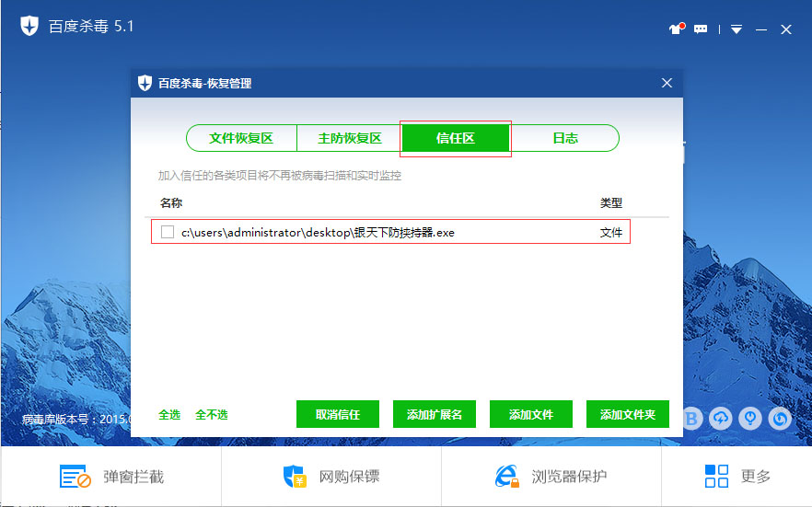
Task: Switch to the 主防恢复区 tab
Action: [349, 138]
